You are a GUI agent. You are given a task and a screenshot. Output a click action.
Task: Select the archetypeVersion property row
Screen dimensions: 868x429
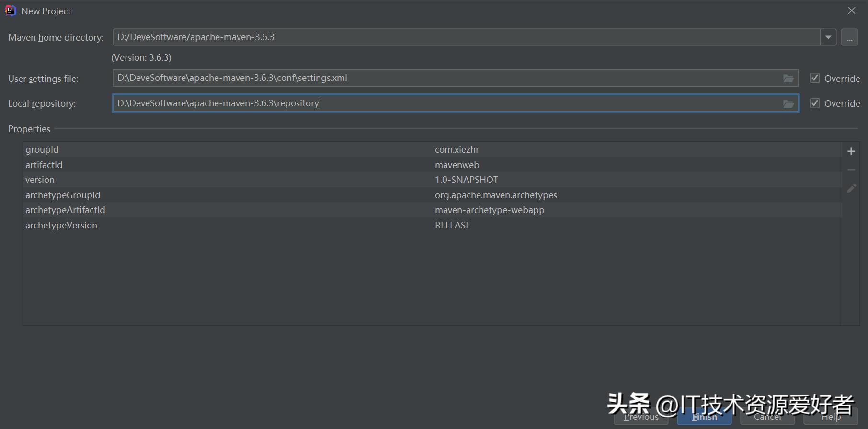[432, 225]
